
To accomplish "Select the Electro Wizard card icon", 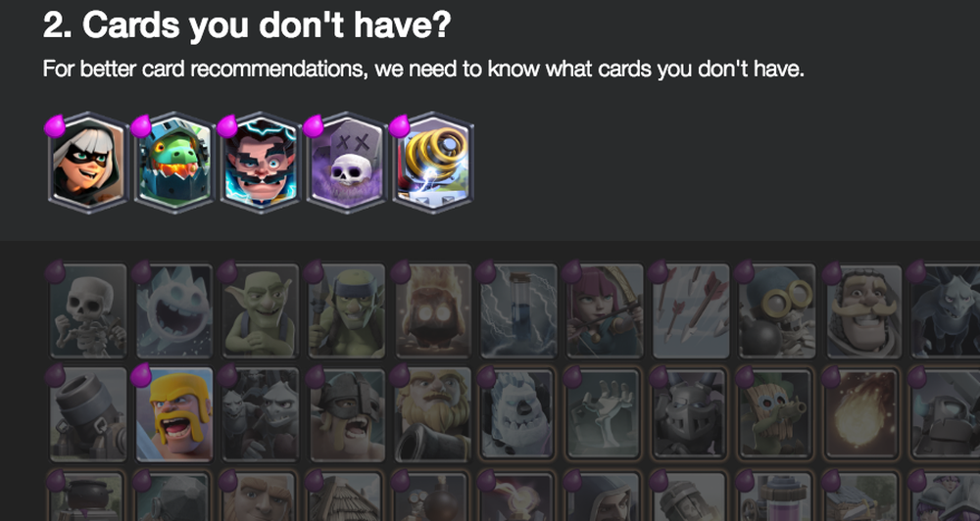I will (261, 163).
